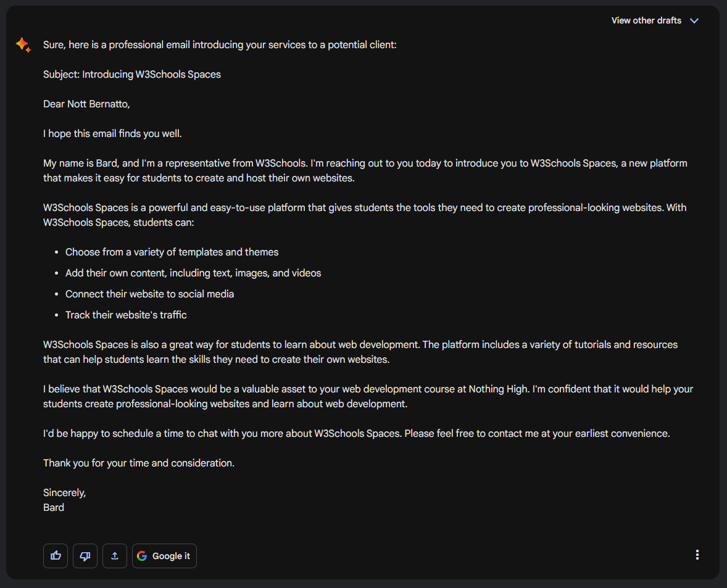Viewport: 727px width, 588px height.
Task: Click the Bard sparkle icon
Action: (x=23, y=45)
